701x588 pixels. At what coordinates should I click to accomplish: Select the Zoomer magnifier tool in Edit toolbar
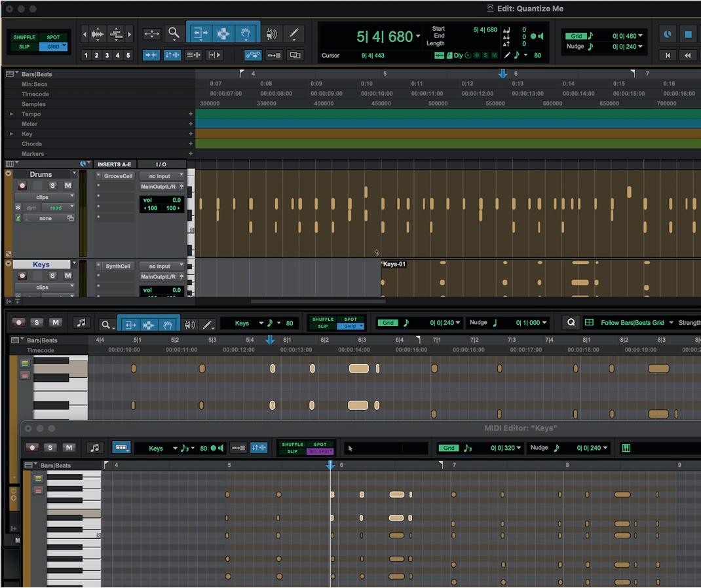(x=173, y=33)
